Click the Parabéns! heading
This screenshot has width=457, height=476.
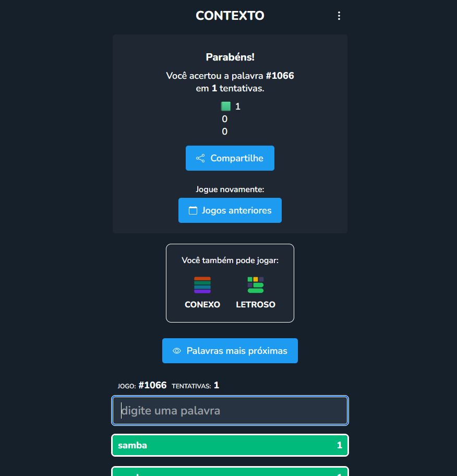coord(230,57)
